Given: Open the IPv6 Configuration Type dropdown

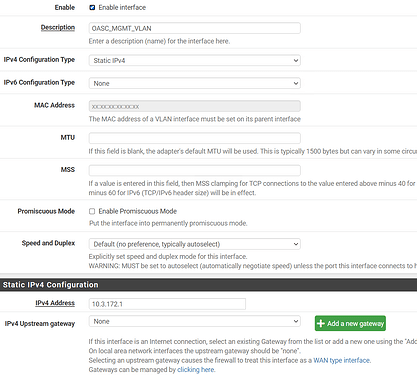Looking at the screenshot, I should pos(195,83).
